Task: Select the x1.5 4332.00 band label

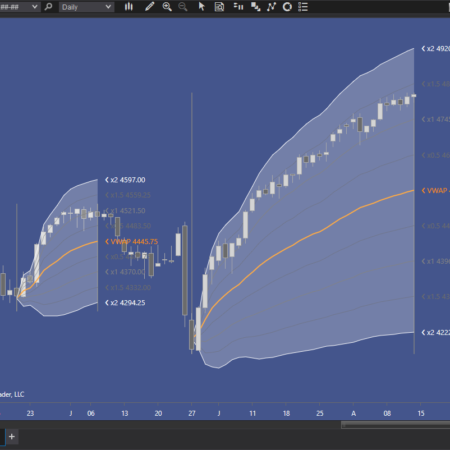Action: coord(128,287)
